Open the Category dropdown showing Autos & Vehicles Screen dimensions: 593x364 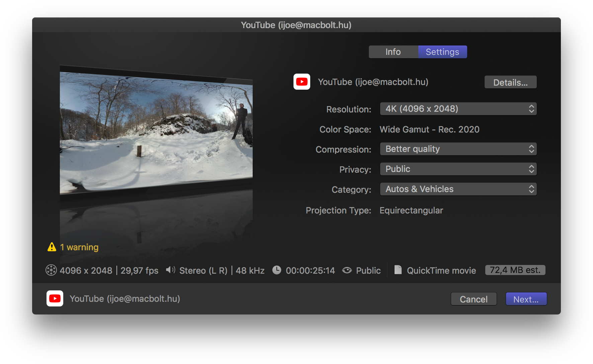tap(458, 189)
